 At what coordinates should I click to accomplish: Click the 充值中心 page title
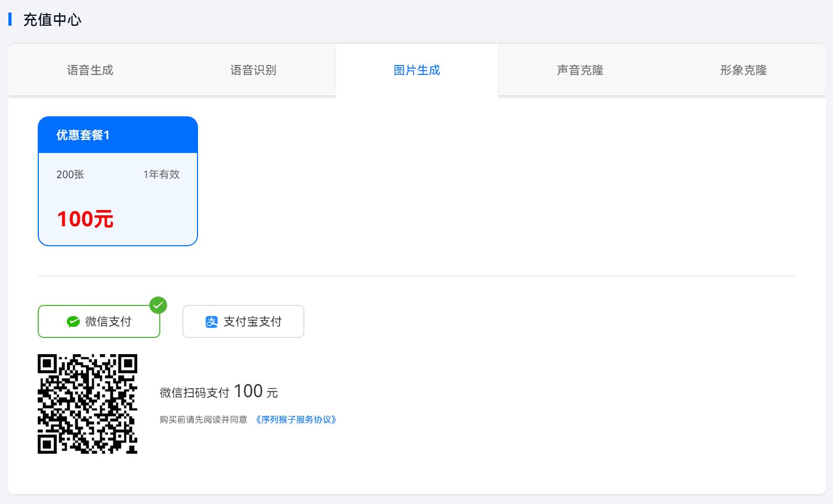tap(52, 20)
